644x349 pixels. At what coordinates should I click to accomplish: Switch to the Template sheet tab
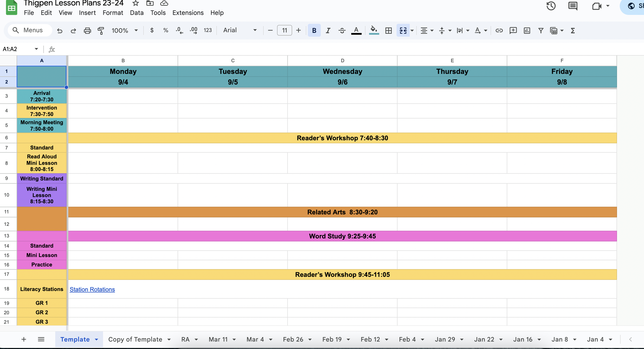tap(75, 339)
